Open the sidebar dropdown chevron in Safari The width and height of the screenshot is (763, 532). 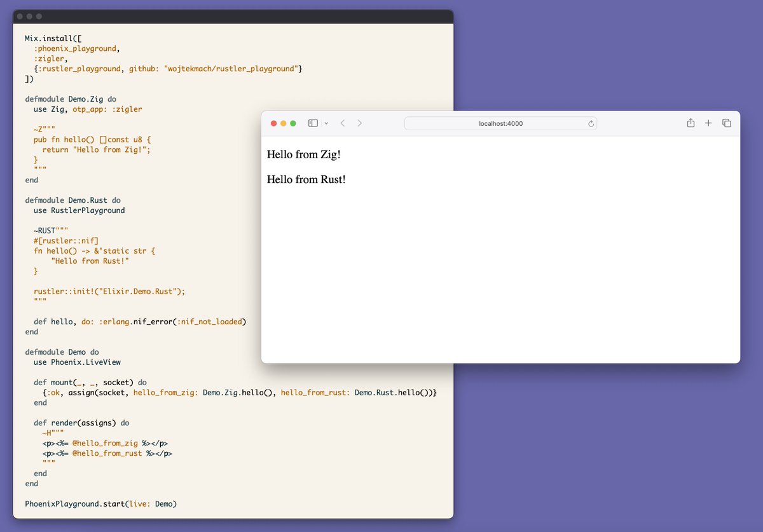[x=326, y=123]
